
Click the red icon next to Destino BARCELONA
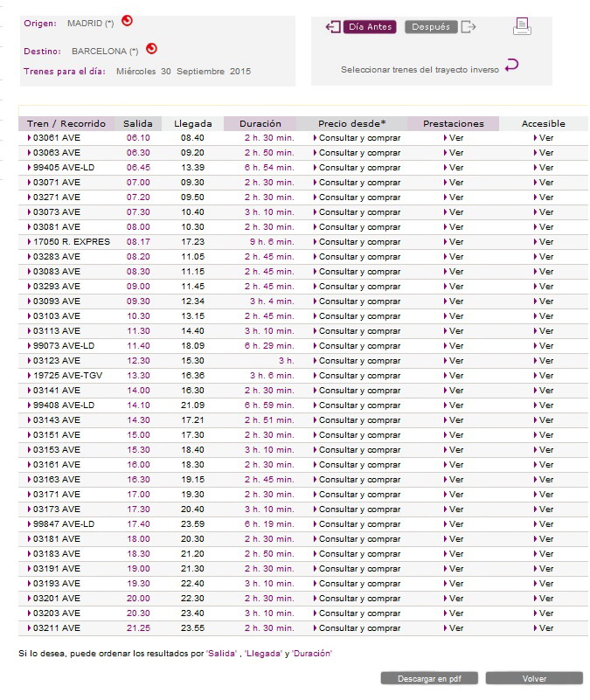click(x=151, y=49)
